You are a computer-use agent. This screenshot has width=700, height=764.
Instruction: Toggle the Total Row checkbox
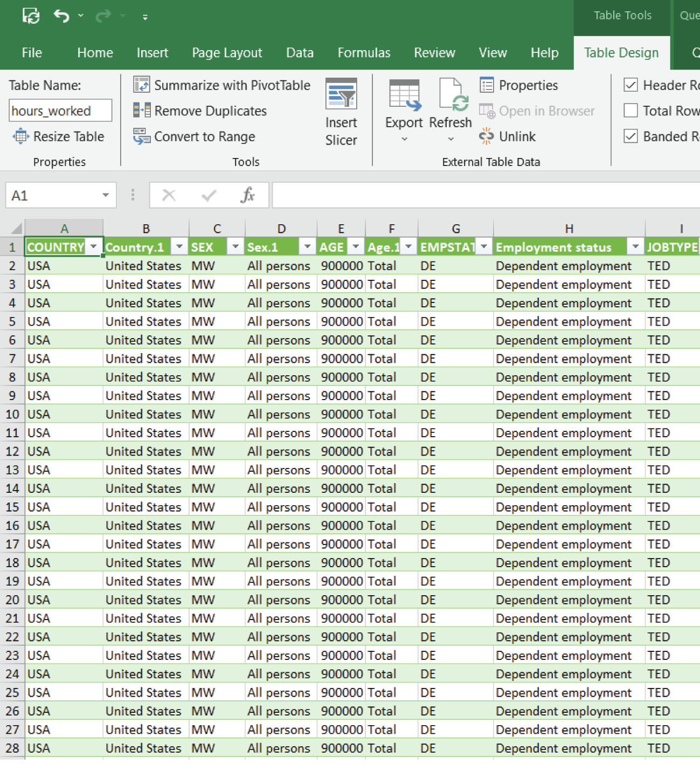click(x=630, y=111)
